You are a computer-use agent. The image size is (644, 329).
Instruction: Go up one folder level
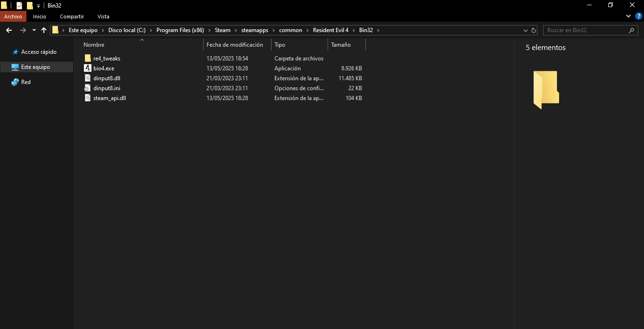click(x=44, y=30)
